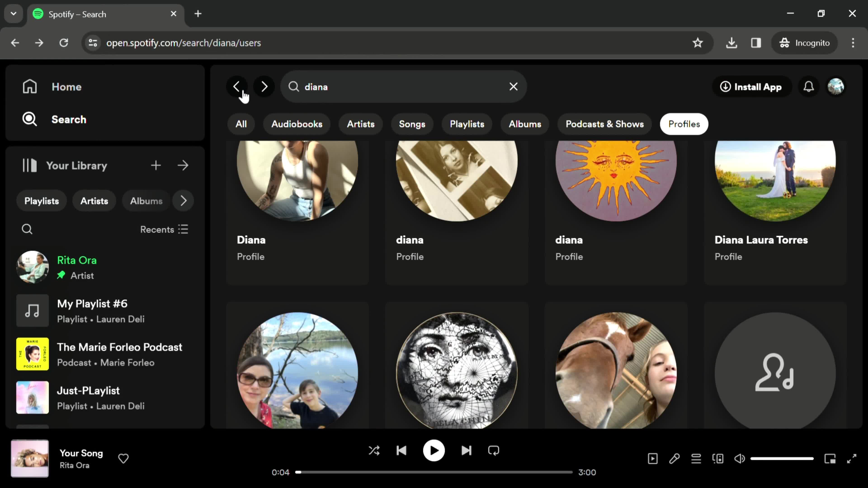Click Your Song album art thumbnail

pos(30,458)
